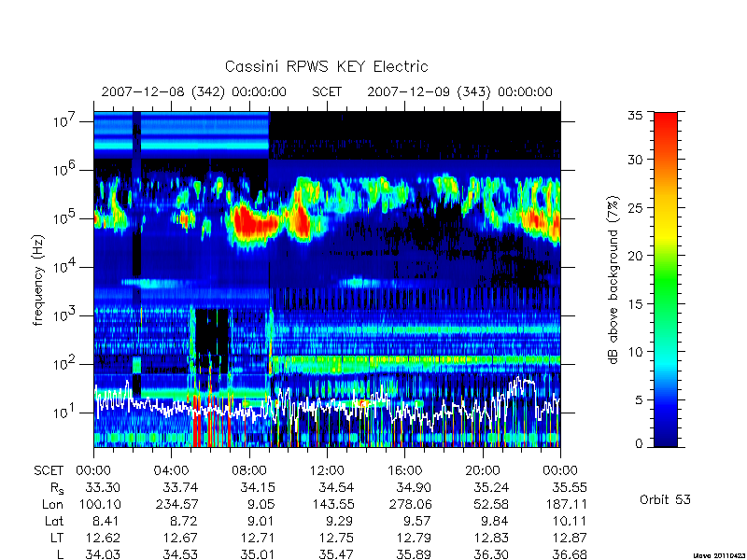Click the Lat value '10.11'
The width and height of the screenshot is (747, 560).
pos(569,521)
